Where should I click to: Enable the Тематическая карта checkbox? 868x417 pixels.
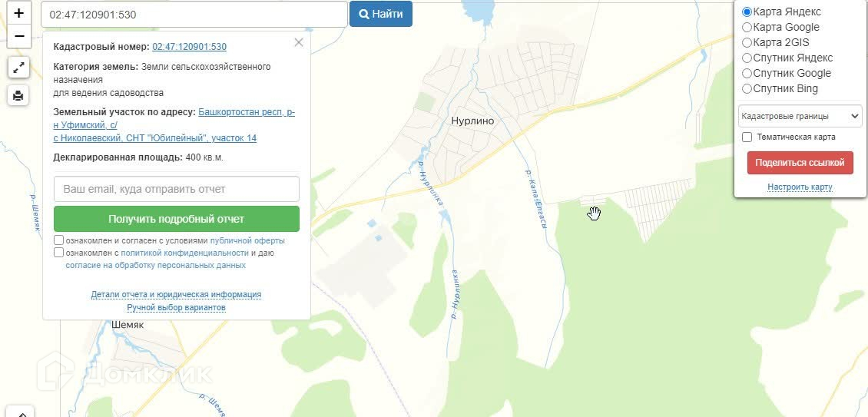click(747, 137)
